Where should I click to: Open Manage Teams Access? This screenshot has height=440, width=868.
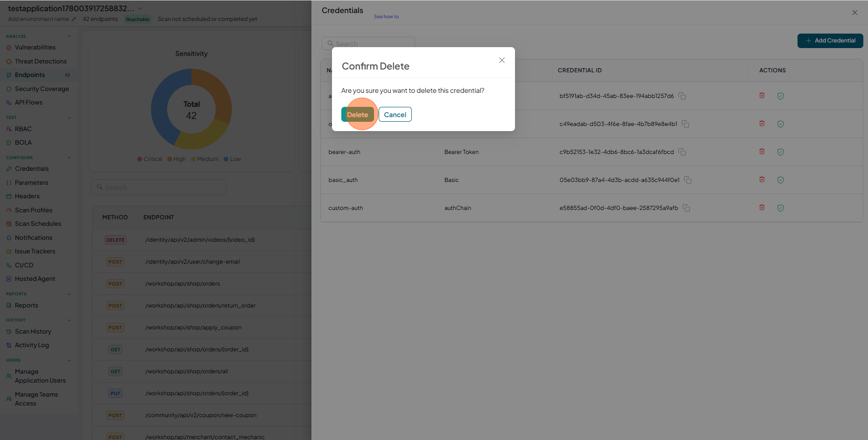click(x=36, y=399)
